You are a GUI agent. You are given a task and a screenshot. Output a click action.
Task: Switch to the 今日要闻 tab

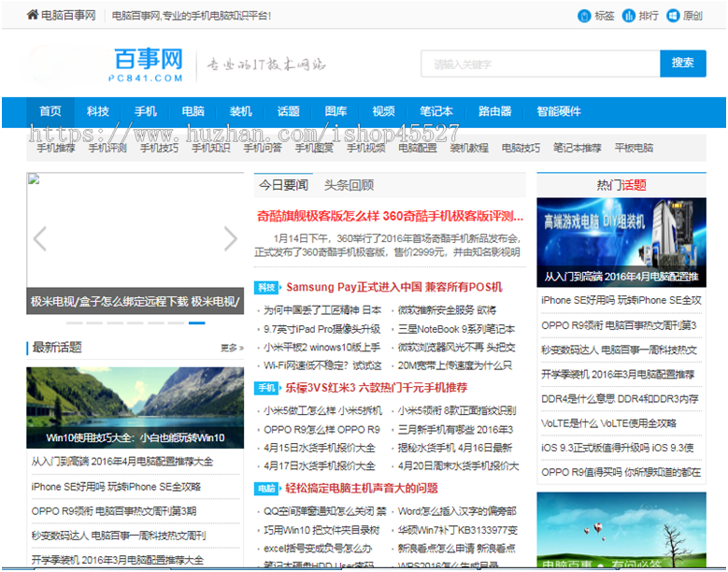click(x=283, y=185)
